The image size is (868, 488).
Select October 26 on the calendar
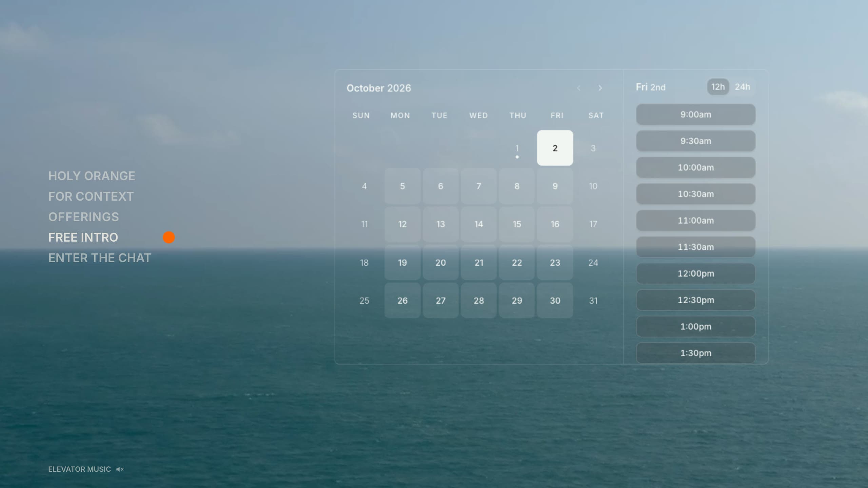tap(402, 301)
